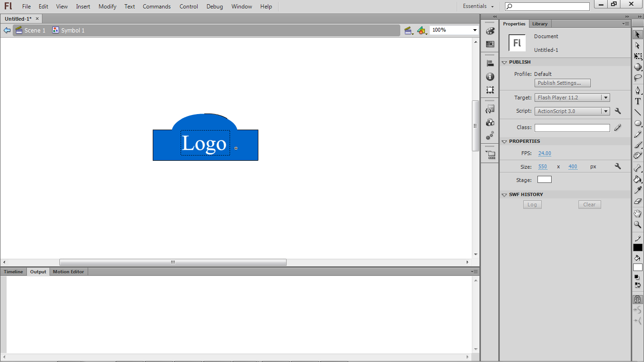Screen dimensions: 644x362
Task: Open the Components panel icon
Action: click(490, 123)
